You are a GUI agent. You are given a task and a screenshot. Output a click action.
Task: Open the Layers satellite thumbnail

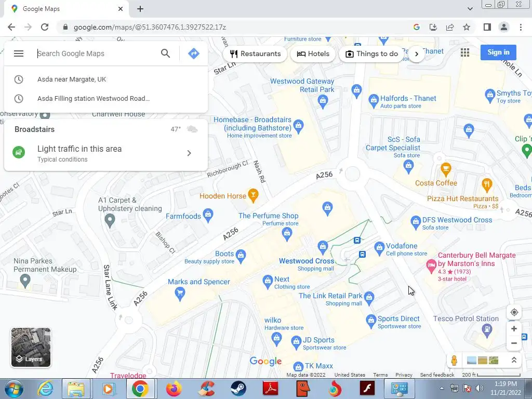[31, 348]
